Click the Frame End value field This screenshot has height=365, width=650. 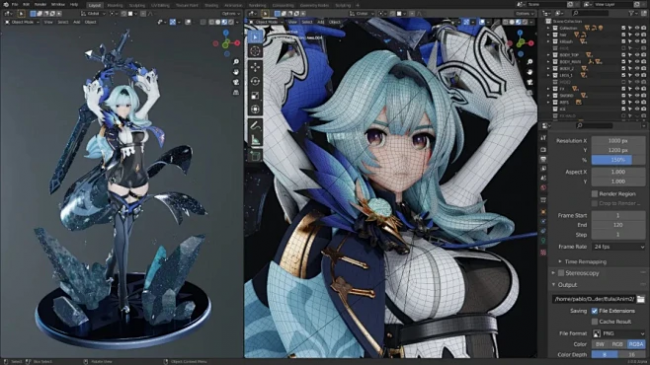coord(618,225)
